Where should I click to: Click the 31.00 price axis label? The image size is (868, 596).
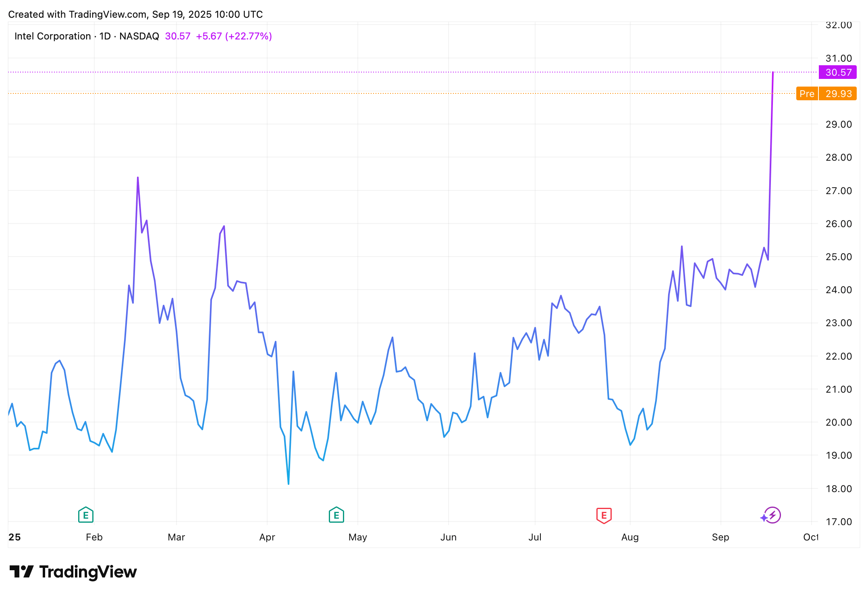tap(839, 58)
